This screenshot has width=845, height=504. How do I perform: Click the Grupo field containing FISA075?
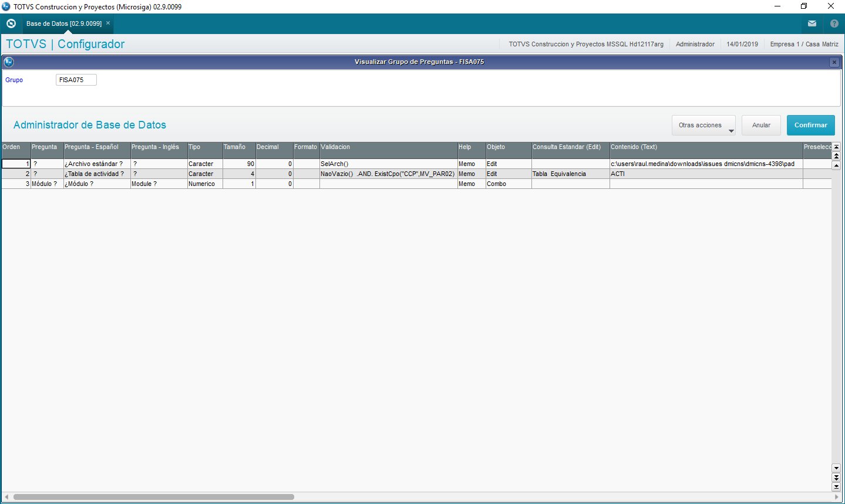pyautogui.click(x=76, y=80)
